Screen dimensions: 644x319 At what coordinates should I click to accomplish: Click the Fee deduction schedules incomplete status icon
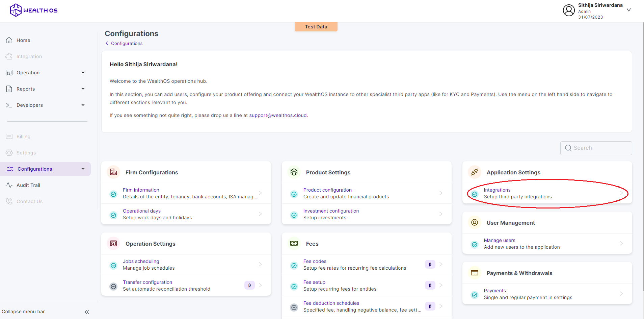[294, 308]
